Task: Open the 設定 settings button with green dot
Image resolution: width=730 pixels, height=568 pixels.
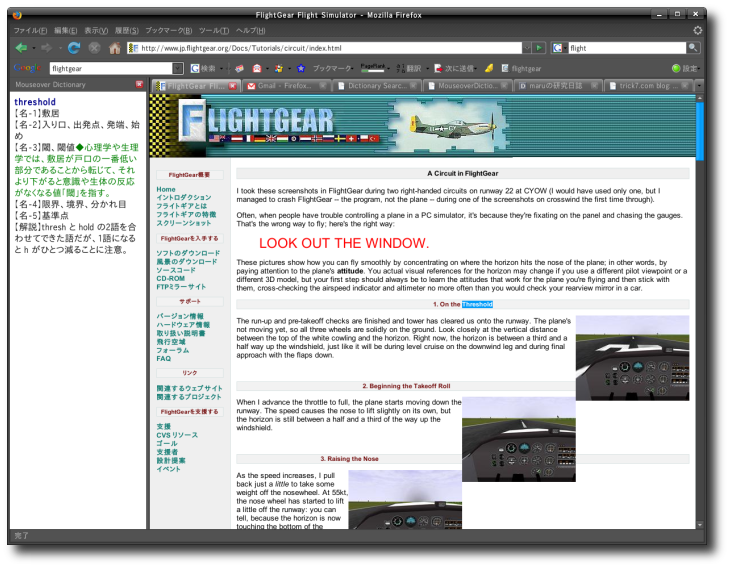Action: pos(685,68)
